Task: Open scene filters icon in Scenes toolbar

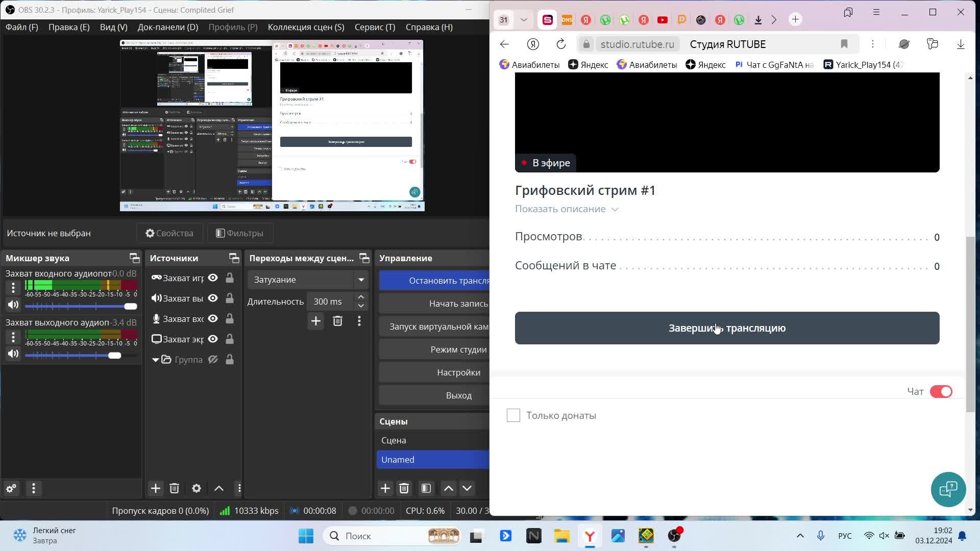Action: click(x=426, y=488)
